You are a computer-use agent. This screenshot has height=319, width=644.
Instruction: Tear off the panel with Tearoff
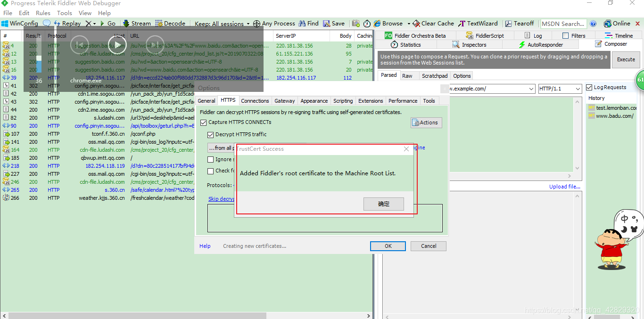point(520,23)
